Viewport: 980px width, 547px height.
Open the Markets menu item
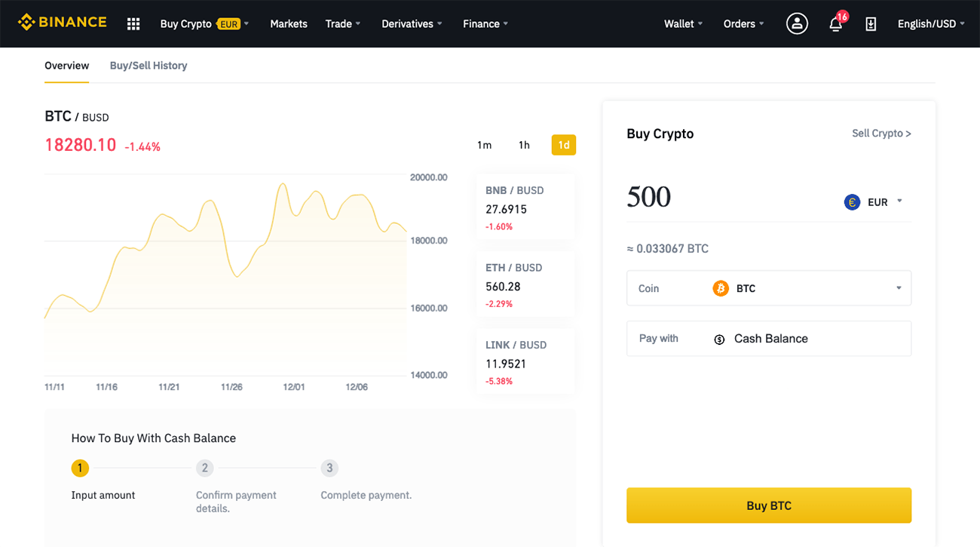tap(288, 23)
